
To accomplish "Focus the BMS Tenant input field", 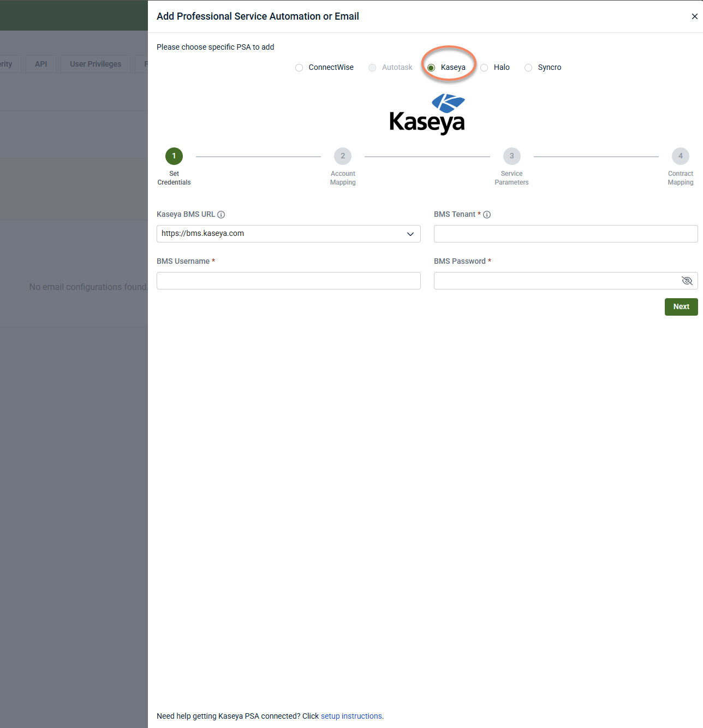I will point(566,234).
